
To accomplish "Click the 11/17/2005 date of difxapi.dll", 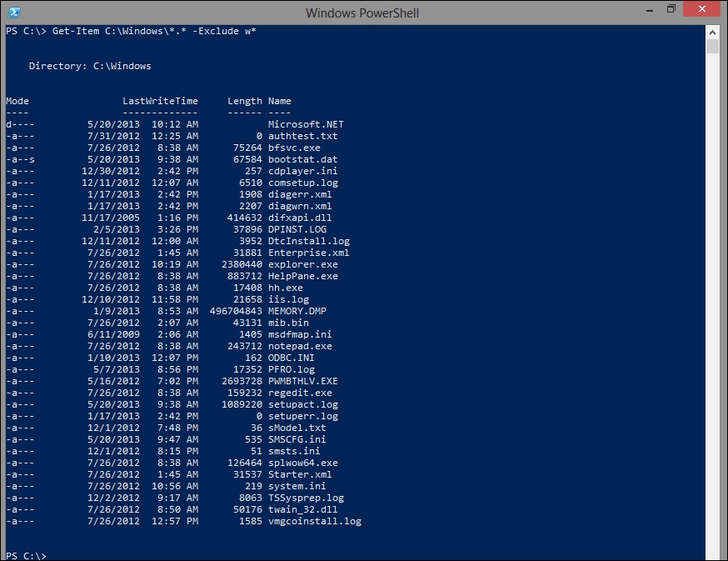I will [111, 218].
